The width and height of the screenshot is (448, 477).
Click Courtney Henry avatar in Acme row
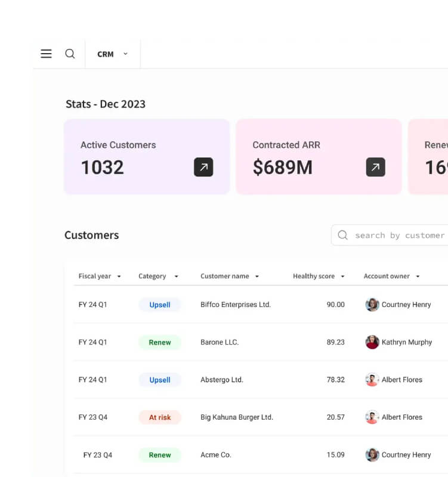(372, 455)
